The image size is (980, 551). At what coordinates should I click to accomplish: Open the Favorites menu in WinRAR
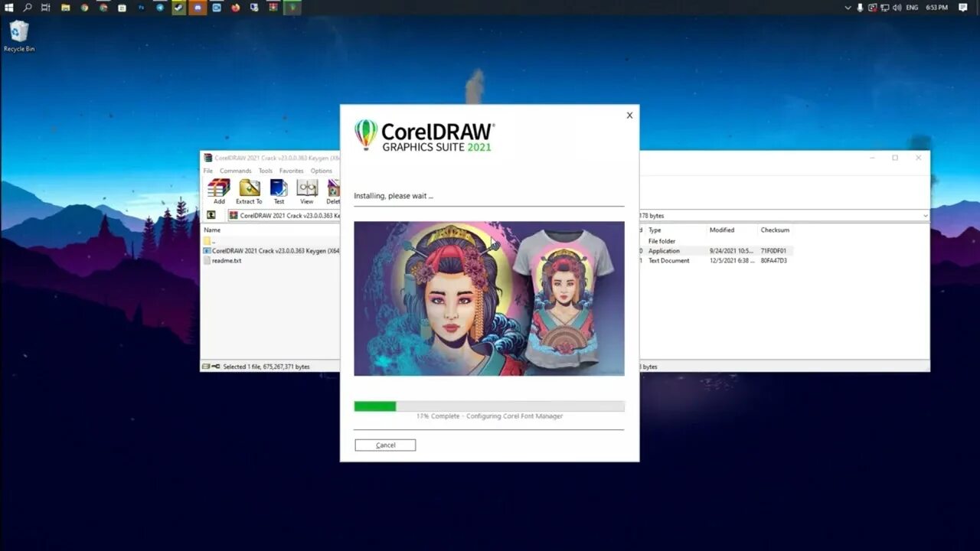point(291,171)
